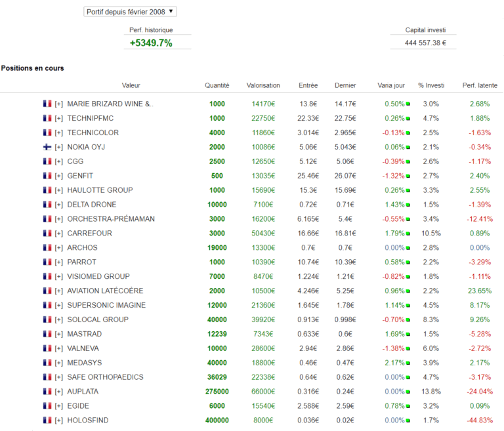Click the Finnish flag next to NOKIA OYJ

coord(47,147)
